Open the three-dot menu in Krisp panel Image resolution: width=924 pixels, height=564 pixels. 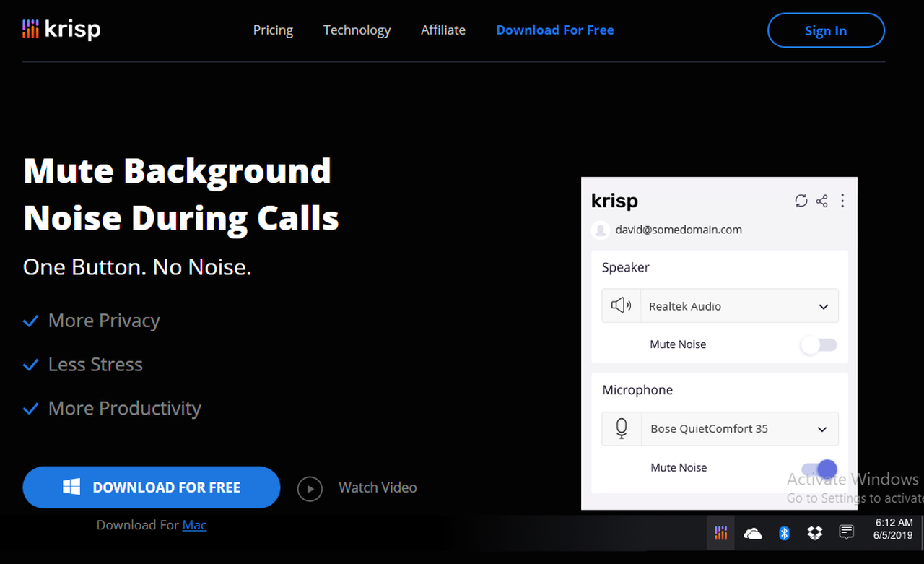[x=842, y=201]
